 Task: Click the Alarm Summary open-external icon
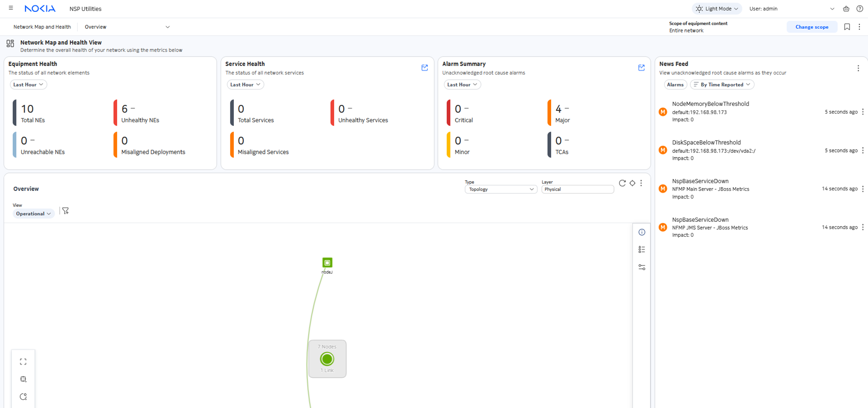pos(641,68)
